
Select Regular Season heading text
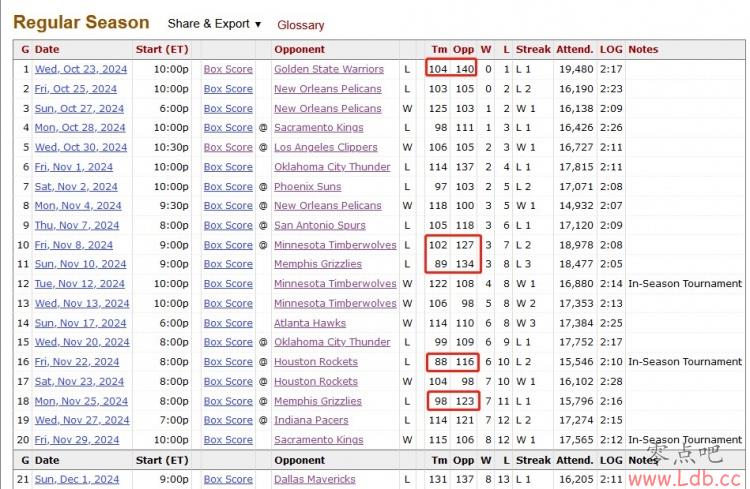[81, 22]
